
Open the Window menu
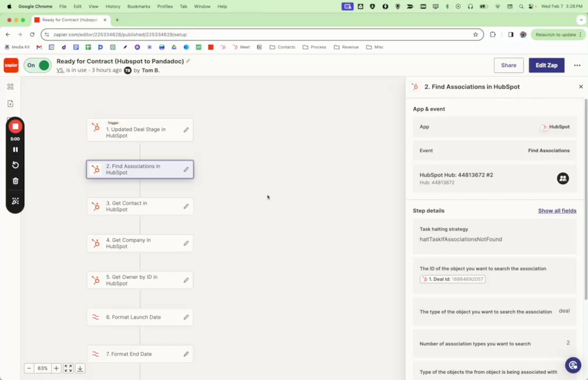point(202,6)
